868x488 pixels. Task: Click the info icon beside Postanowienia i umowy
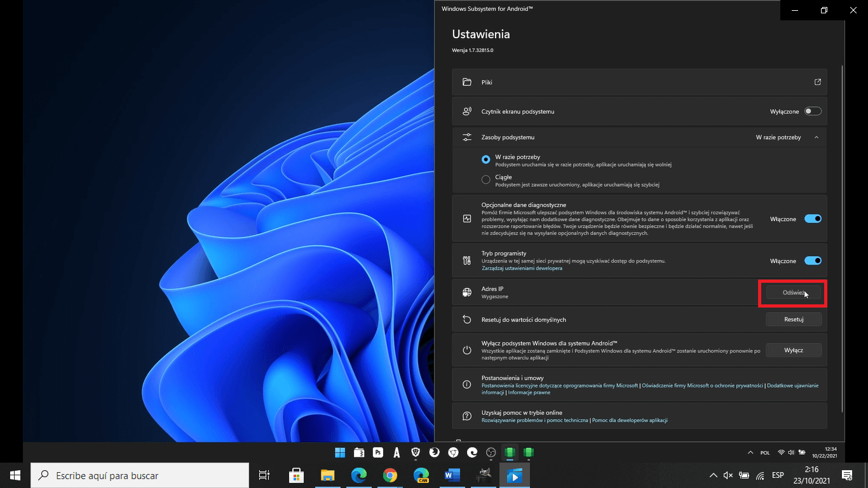(x=467, y=384)
